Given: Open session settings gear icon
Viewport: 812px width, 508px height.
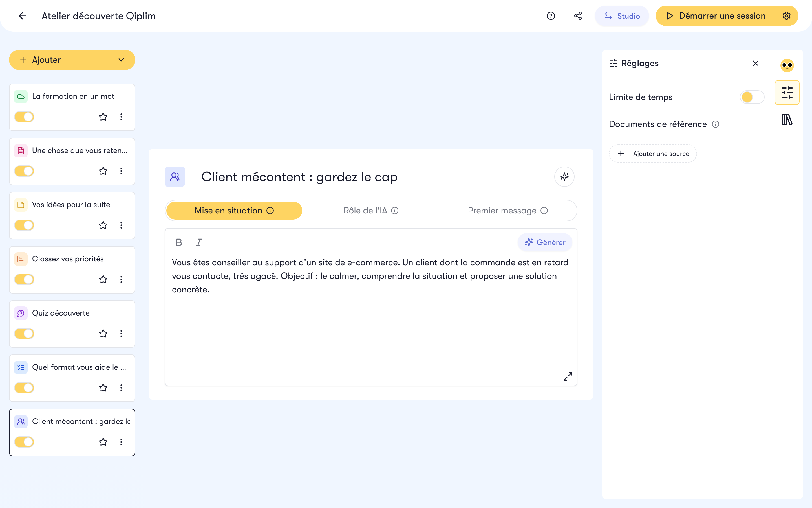Looking at the screenshot, I should (787, 16).
